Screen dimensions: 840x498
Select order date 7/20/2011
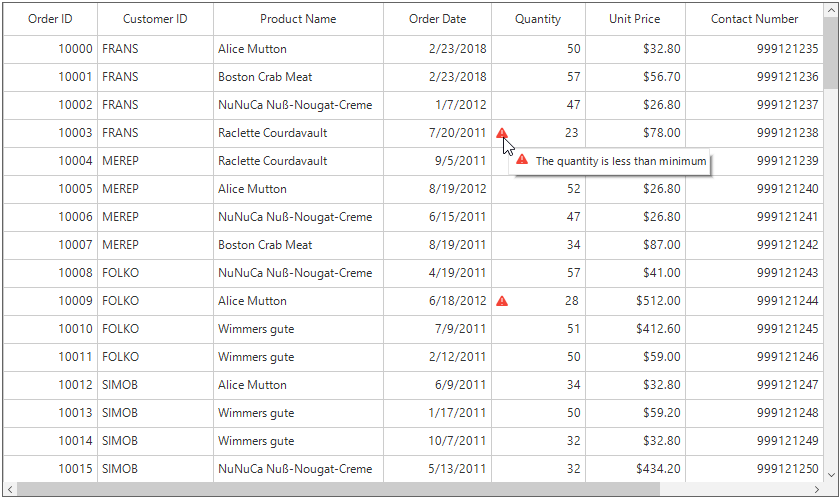click(438, 133)
